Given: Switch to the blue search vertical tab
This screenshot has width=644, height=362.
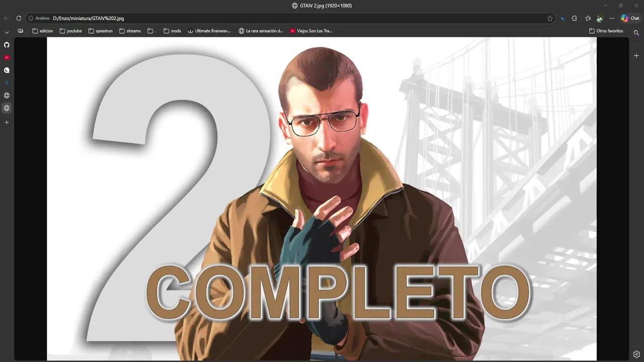Looking at the screenshot, I should (x=7, y=83).
